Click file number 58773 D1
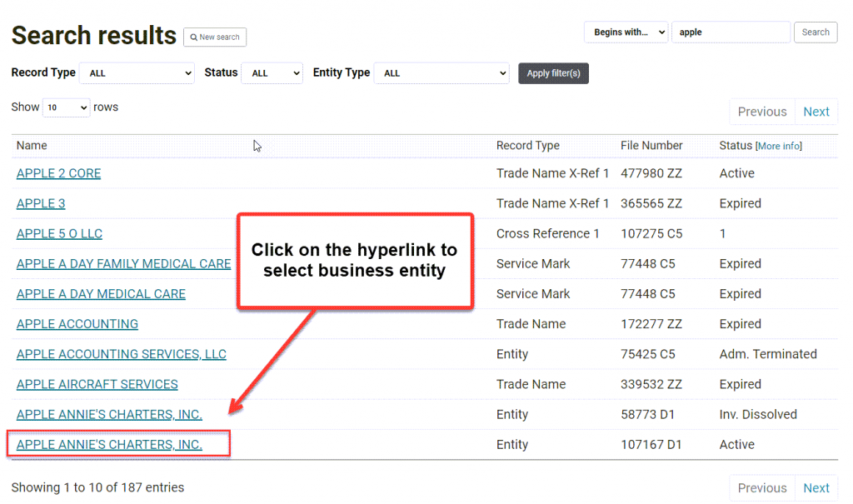 pos(647,415)
